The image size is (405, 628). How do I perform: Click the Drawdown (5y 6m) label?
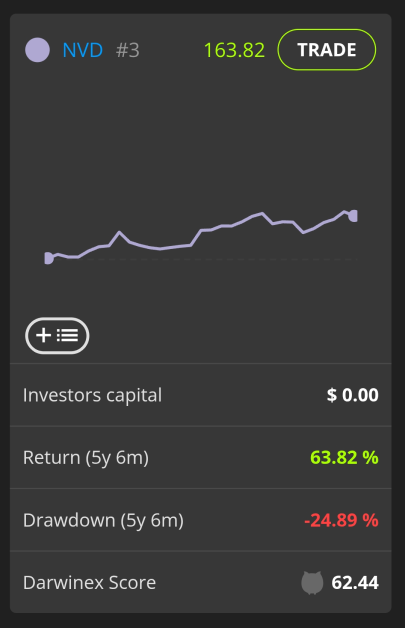tap(103, 520)
